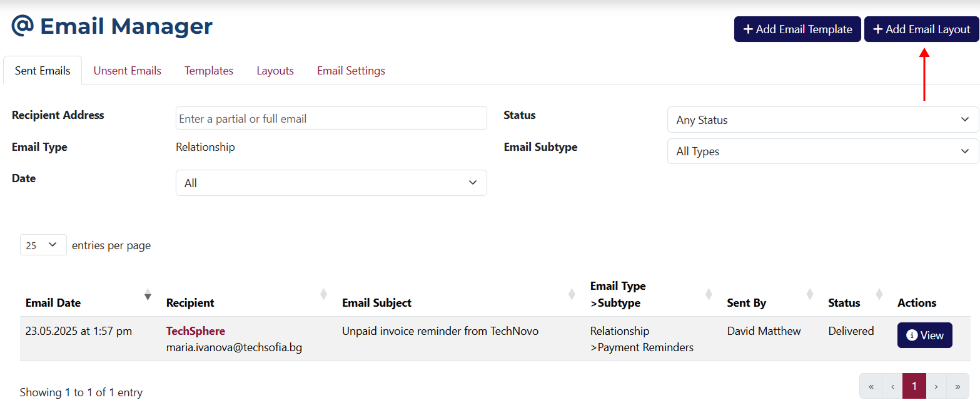Go to first page with the leftmost pagination icon
The width and height of the screenshot is (980, 405).
pyautogui.click(x=871, y=386)
